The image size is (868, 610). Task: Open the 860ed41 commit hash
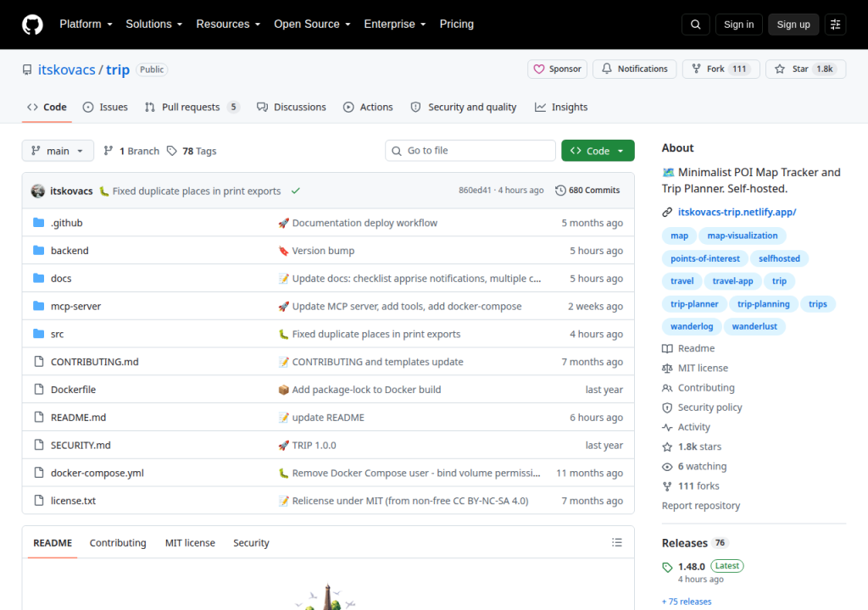(475, 191)
